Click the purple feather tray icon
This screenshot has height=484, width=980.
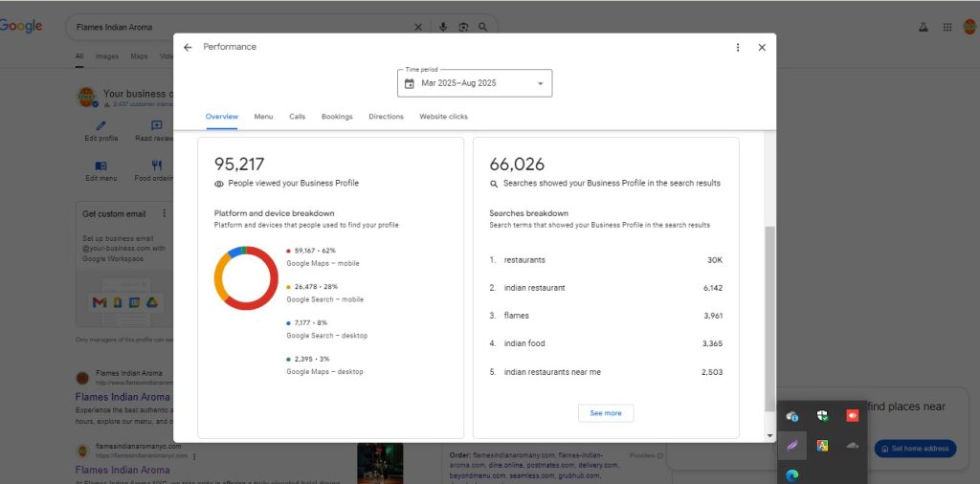click(792, 445)
